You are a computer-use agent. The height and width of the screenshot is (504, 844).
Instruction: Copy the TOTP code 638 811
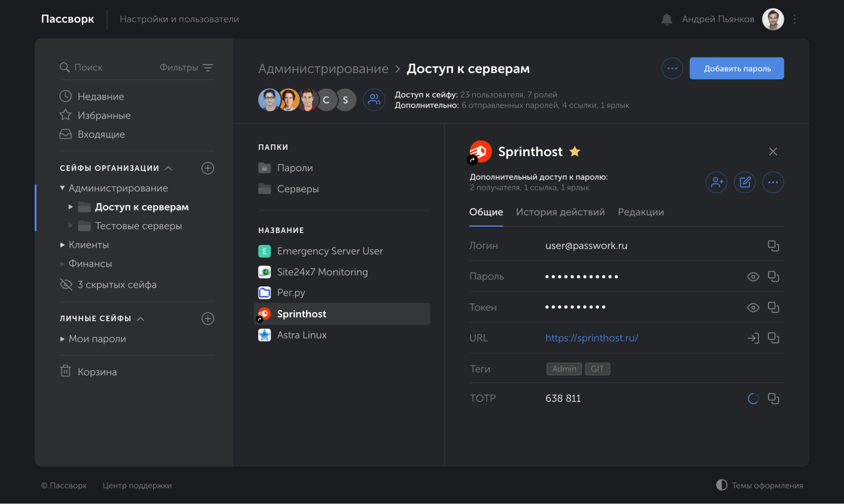(x=773, y=398)
